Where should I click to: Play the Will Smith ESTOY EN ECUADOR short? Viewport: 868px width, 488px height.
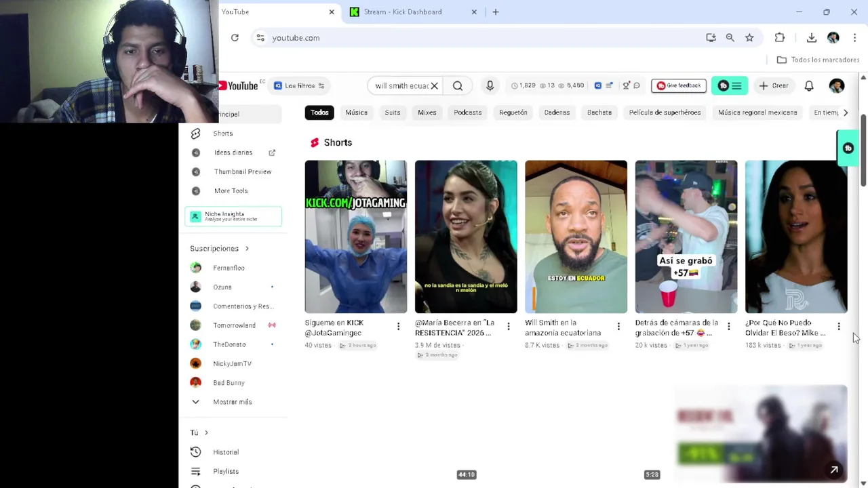pos(576,237)
